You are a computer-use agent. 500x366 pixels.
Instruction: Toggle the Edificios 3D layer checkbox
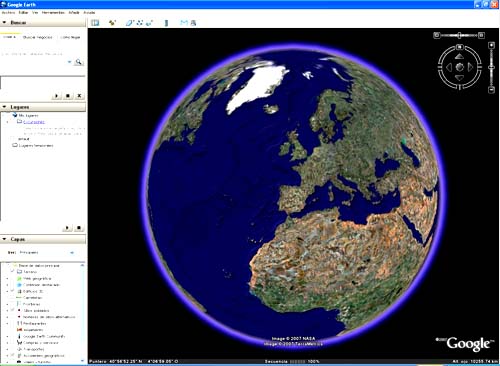(13, 291)
